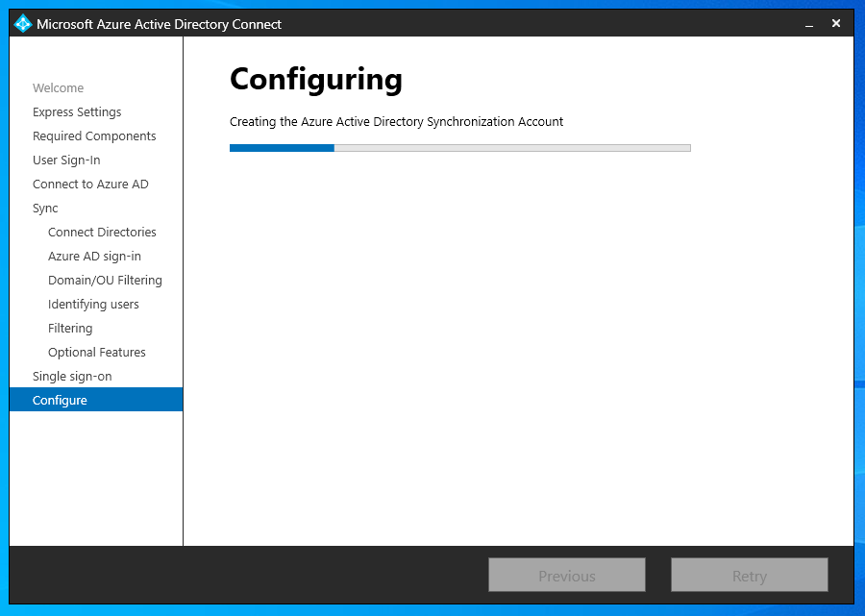Screen dimensions: 865x616
Task: Click the 'Creating the Azure Active Directory Synchronization Account' status text
Action: [396, 122]
